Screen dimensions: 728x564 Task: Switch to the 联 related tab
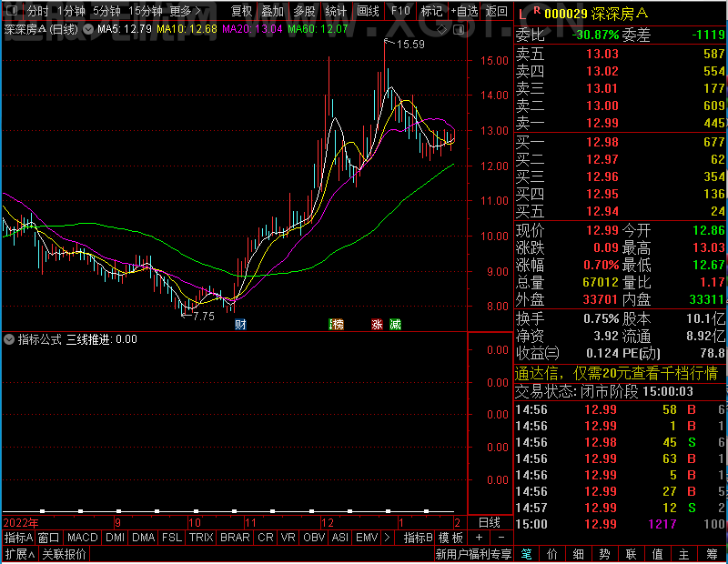tap(631, 554)
